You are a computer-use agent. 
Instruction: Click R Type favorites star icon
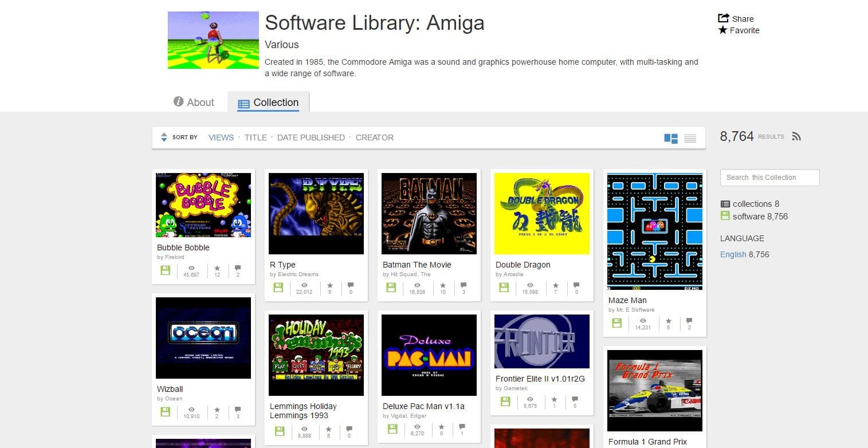330,285
